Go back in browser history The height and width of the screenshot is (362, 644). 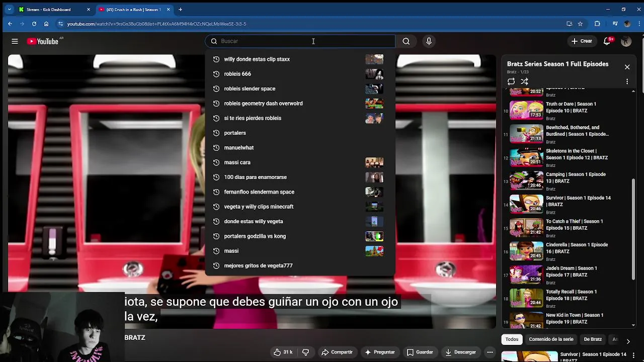pos(10,24)
